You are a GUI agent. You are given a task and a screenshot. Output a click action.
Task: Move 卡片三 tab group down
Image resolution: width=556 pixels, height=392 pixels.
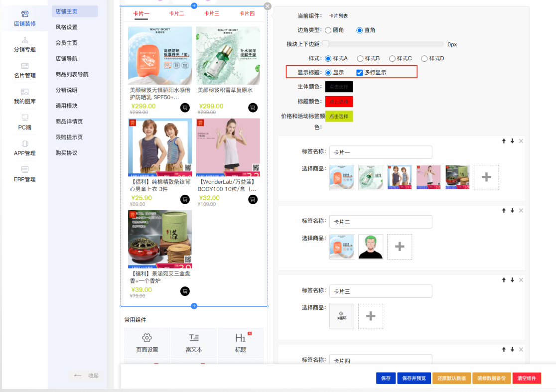point(512,280)
